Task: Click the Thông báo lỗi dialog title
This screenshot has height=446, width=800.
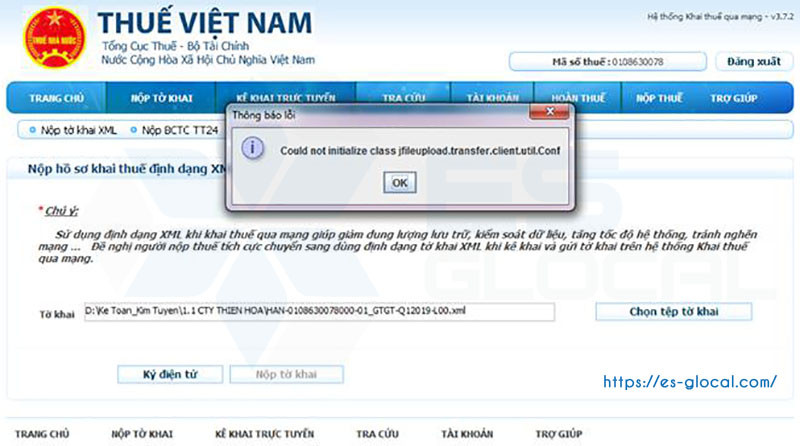Action: point(264,115)
